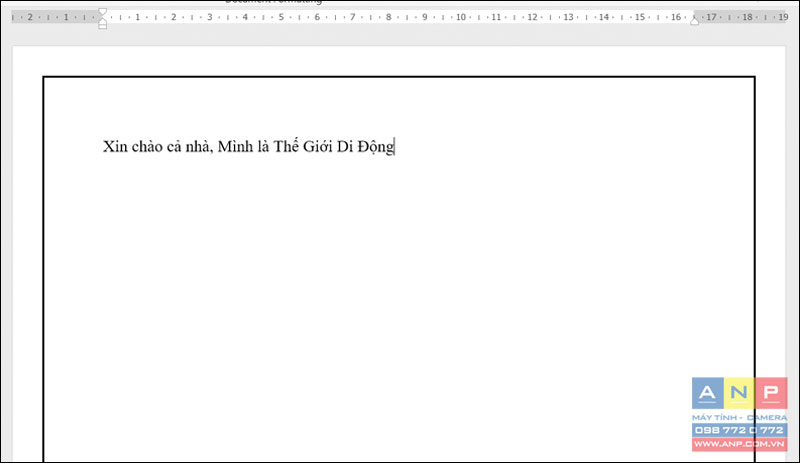Screen dimensions: 800x463
Task: Click the word "Mình" in the document
Action: [235, 147]
